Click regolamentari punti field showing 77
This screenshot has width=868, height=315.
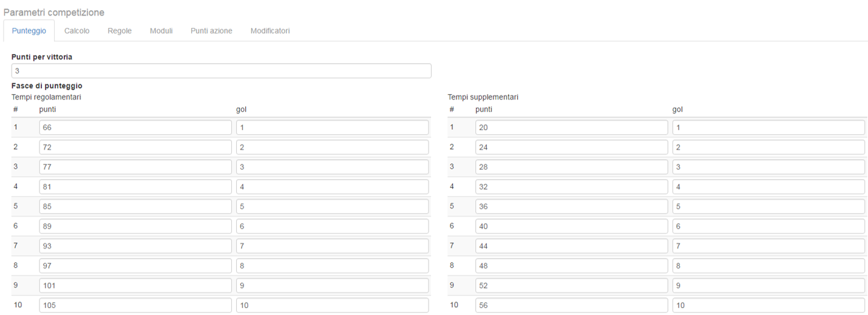pyautogui.click(x=135, y=167)
